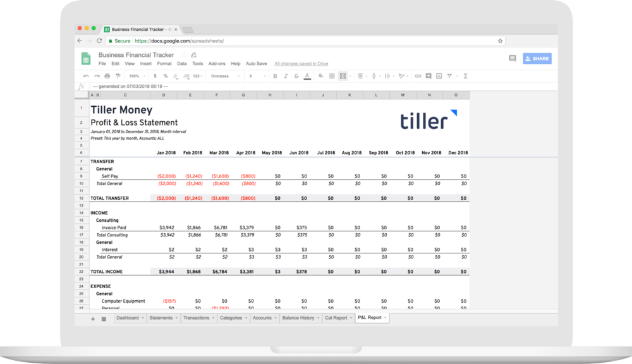Open the Data menu
This screenshot has width=632, height=364.
click(182, 64)
